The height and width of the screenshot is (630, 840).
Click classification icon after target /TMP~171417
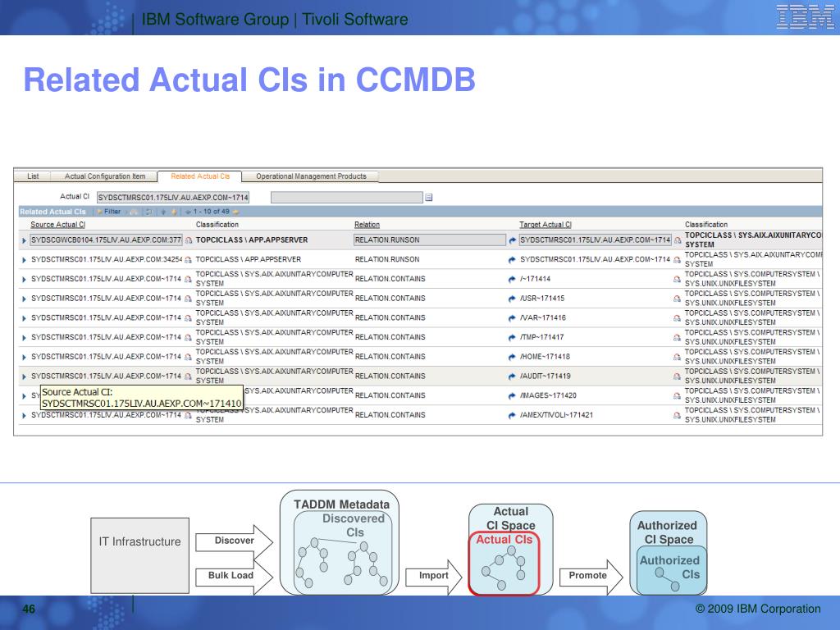pyautogui.click(x=677, y=337)
